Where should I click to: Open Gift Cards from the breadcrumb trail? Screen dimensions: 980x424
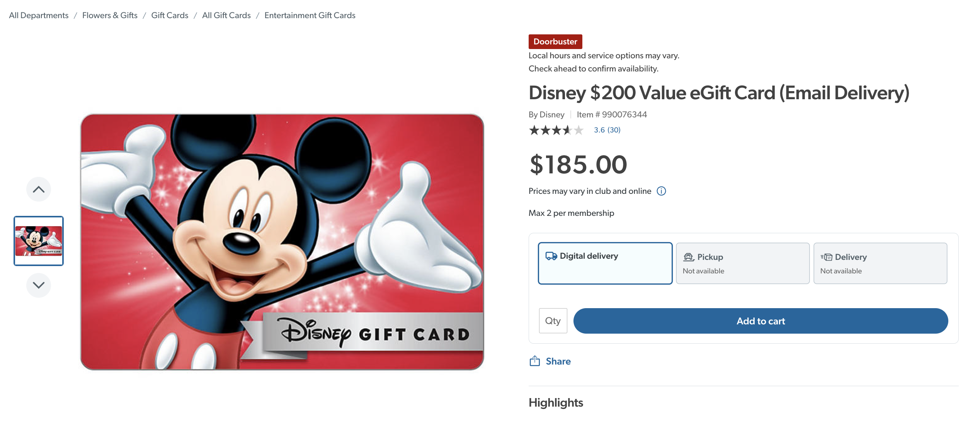[169, 15]
